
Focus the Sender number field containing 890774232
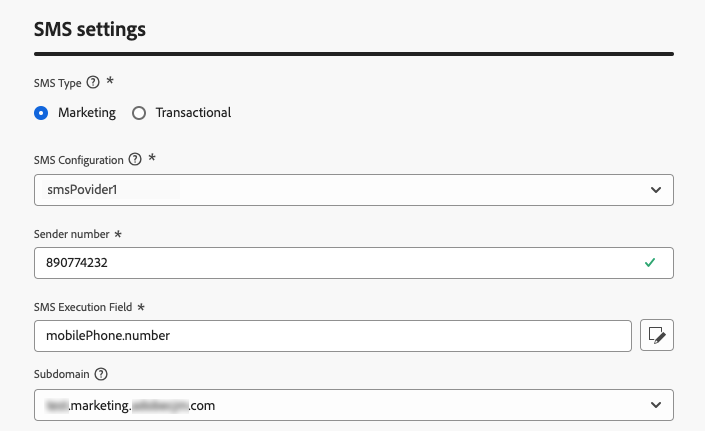(330, 263)
